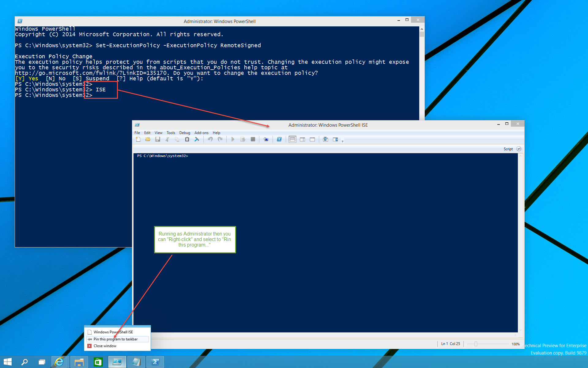The image size is (588, 368).
Task: Click the Run Script button in ISE toolbar
Action: pyautogui.click(x=233, y=140)
